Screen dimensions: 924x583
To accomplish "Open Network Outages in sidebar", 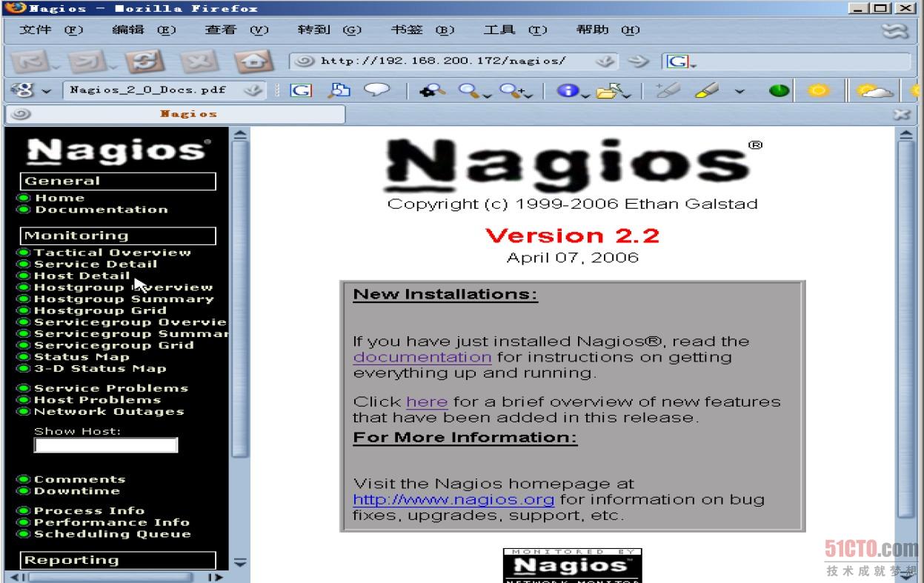I will (x=109, y=412).
